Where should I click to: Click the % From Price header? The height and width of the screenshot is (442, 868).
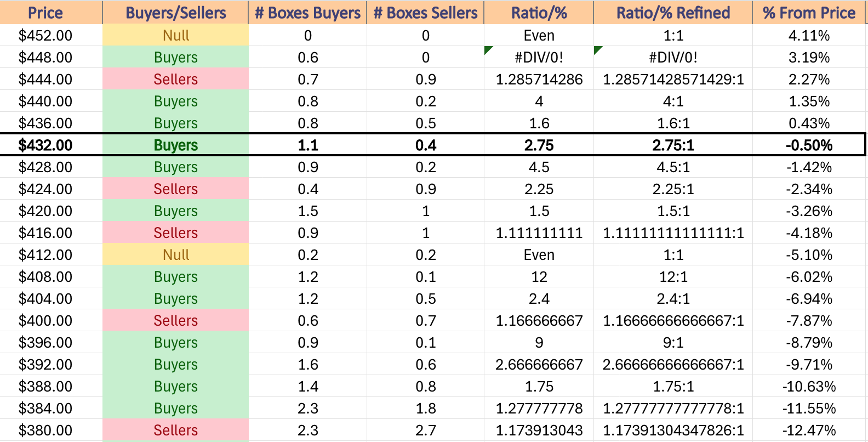[x=809, y=12]
